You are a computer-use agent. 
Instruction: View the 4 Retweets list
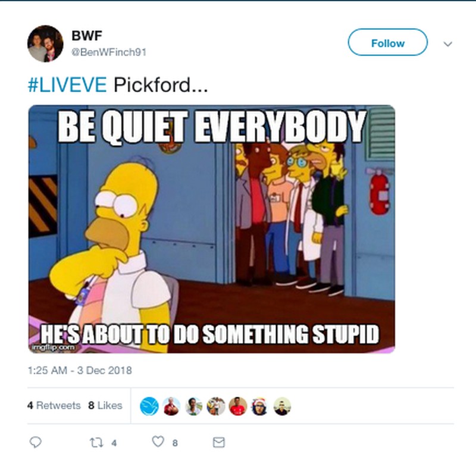click(54, 405)
